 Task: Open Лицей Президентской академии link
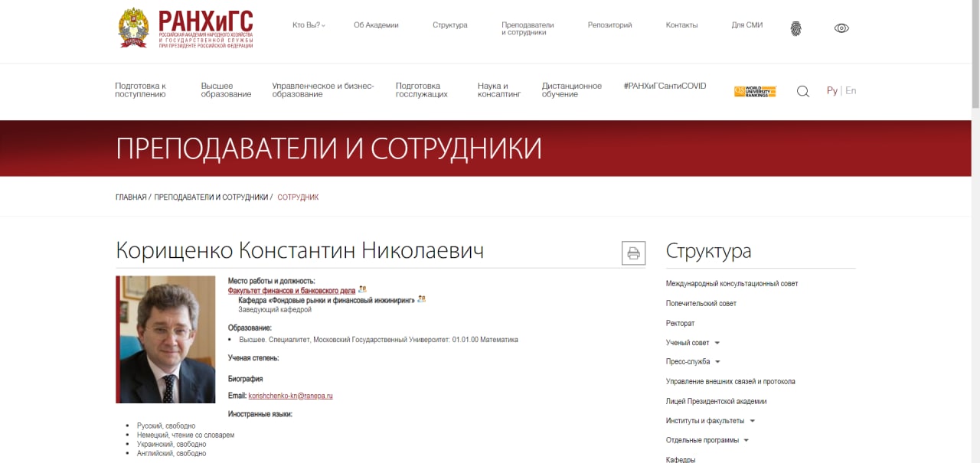pyautogui.click(x=716, y=402)
